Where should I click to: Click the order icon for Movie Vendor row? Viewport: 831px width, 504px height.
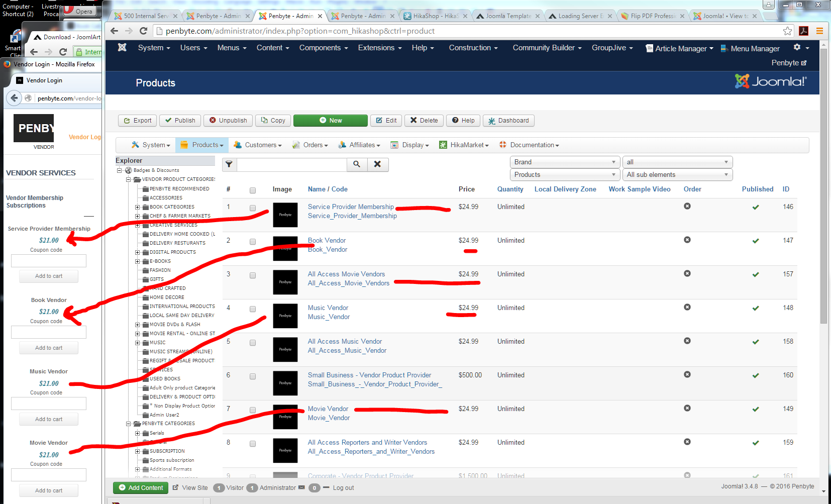click(687, 408)
